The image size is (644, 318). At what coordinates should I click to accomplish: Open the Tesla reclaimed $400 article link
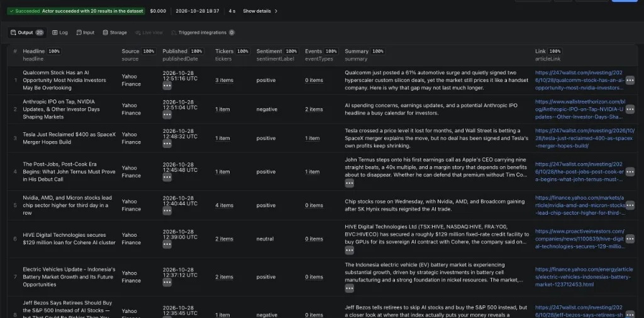point(584,139)
